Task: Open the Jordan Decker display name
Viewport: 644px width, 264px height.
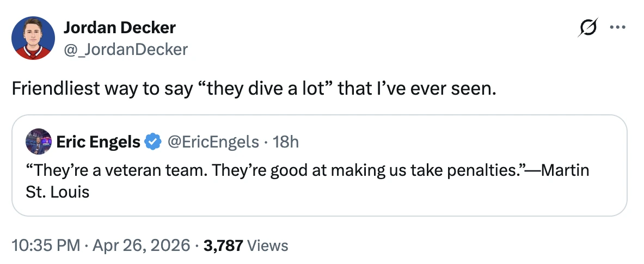Action: (x=120, y=27)
